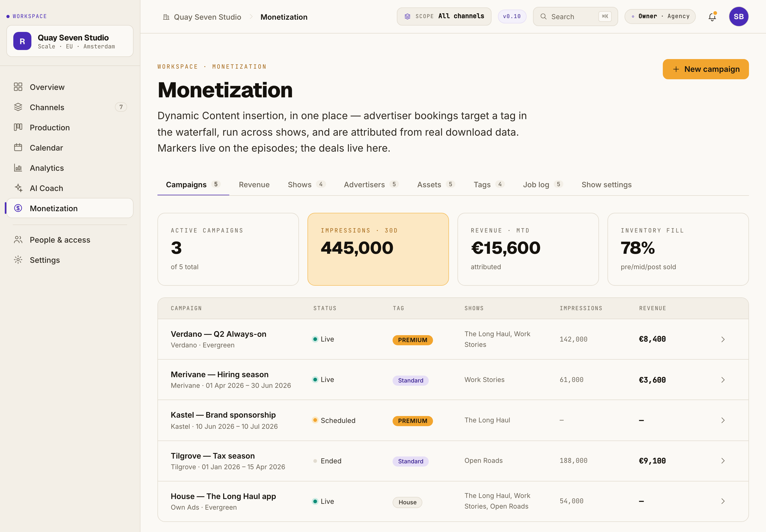Click the Standard tag on Merivane row

[411, 381]
